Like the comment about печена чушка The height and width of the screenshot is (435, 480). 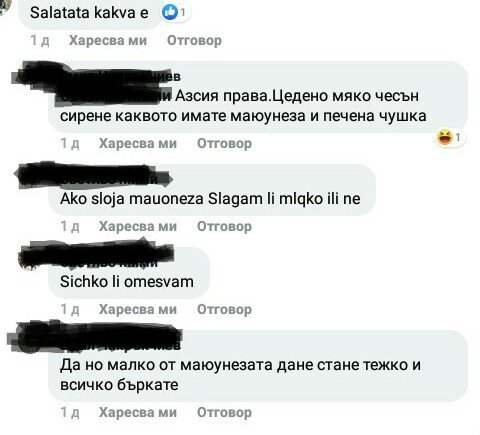coord(138,144)
